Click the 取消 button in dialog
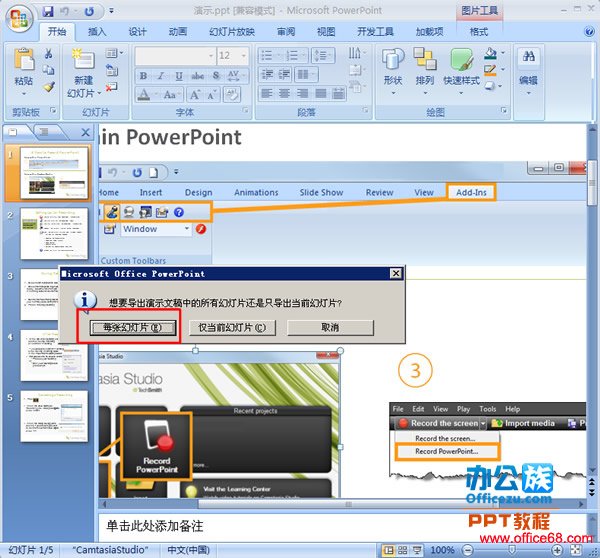This screenshot has width=600, height=558. (x=330, y=327)
